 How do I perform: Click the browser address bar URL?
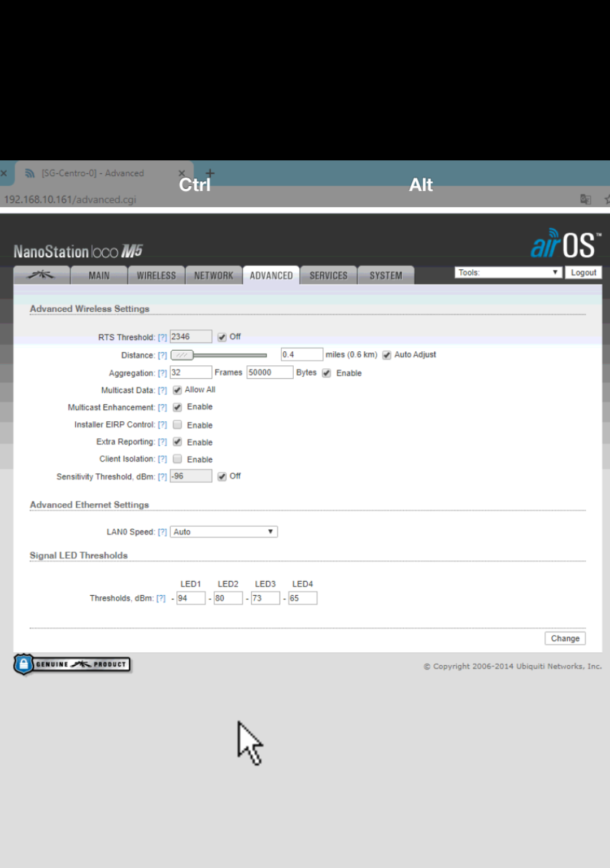coord(70,199)
